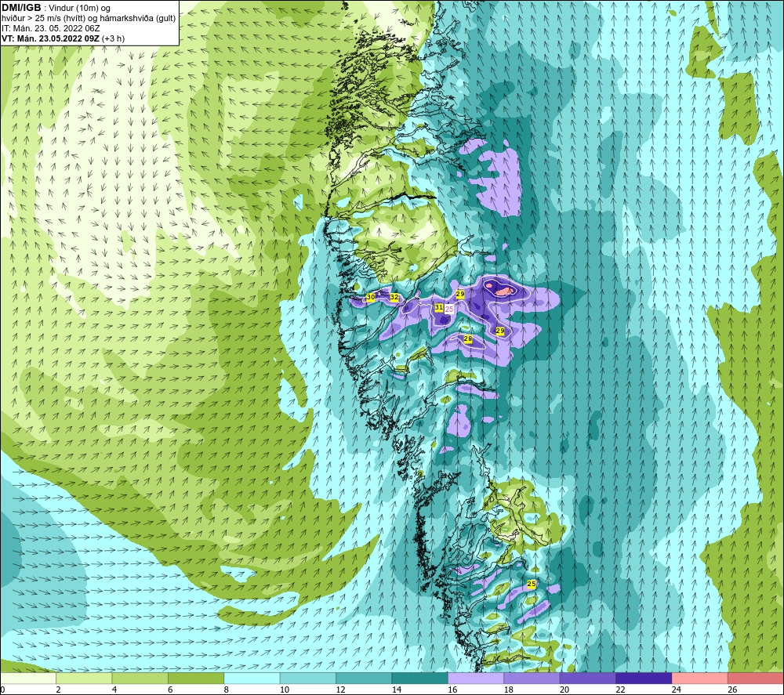Click legend scale number 14
This screenshot has width=784, height=695.
[x=397, y=690]
